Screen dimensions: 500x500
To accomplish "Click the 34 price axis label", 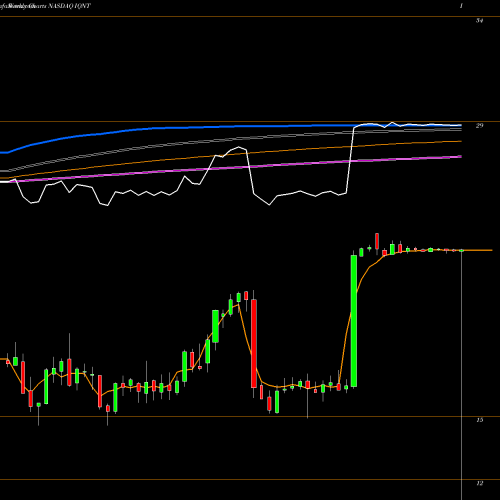I will click(x=479, y=21).
